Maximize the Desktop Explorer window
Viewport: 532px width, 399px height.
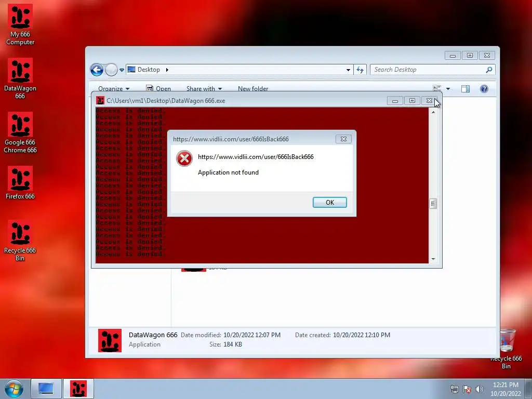coord(470,55)
